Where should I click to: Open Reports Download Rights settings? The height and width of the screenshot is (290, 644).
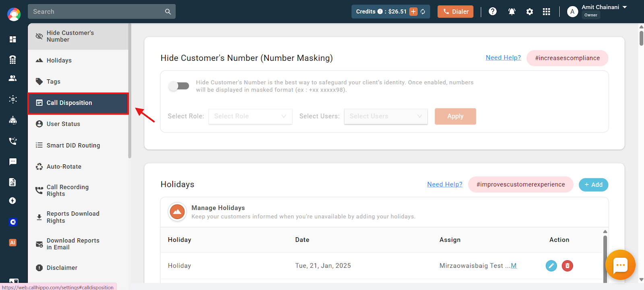coord(78,217)
